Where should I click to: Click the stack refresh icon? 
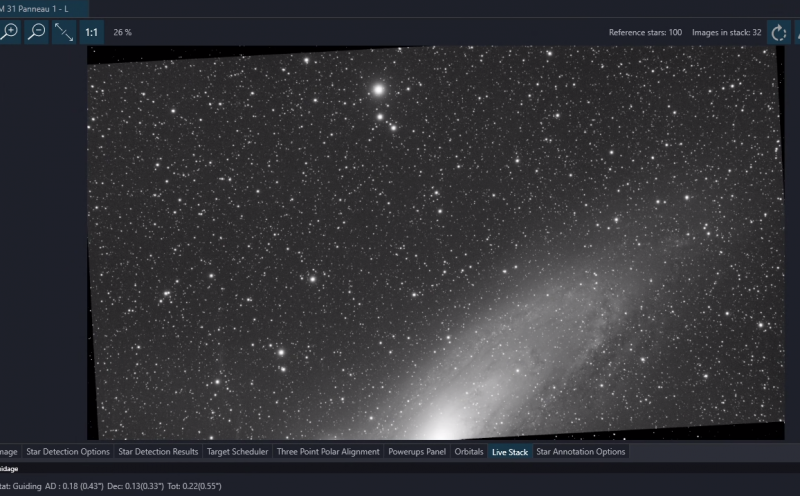(x=779, y=33)
